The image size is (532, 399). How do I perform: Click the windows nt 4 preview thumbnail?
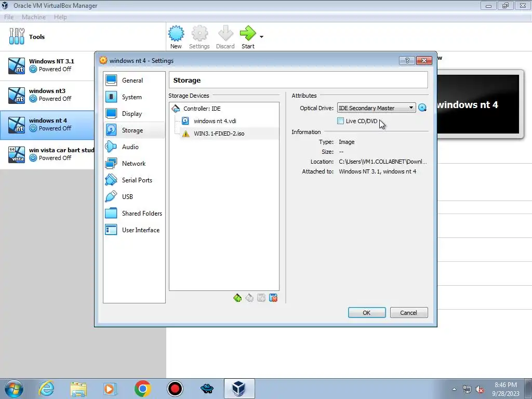coord(478,104)
